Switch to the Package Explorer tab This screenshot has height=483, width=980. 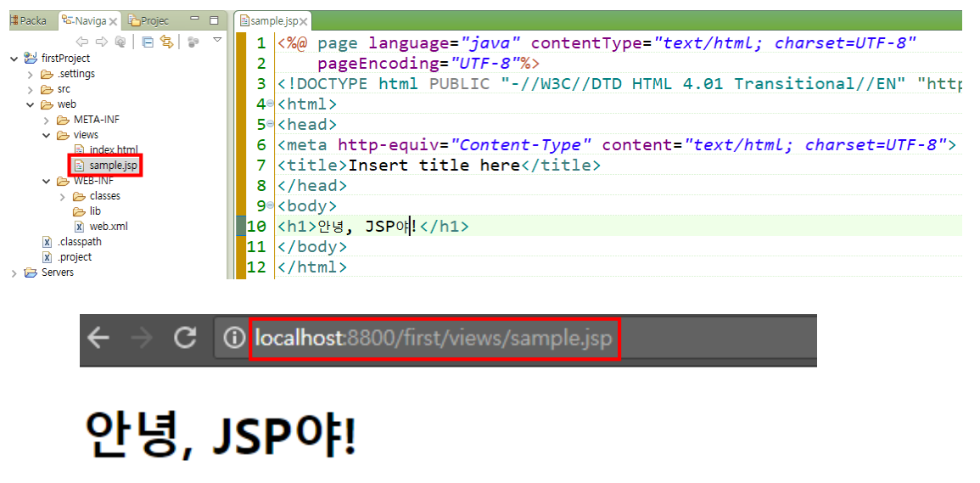[x=29, y=20]
